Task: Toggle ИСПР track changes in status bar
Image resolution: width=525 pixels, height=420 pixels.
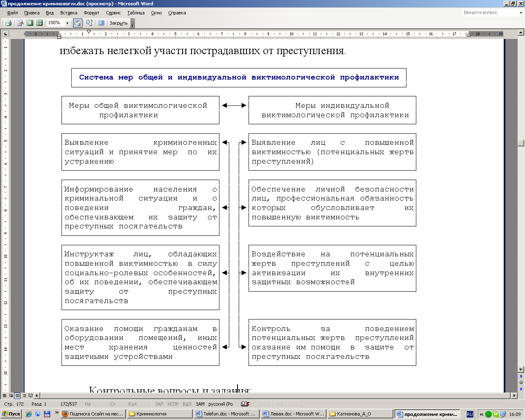Action: click(x=173, y=404)
